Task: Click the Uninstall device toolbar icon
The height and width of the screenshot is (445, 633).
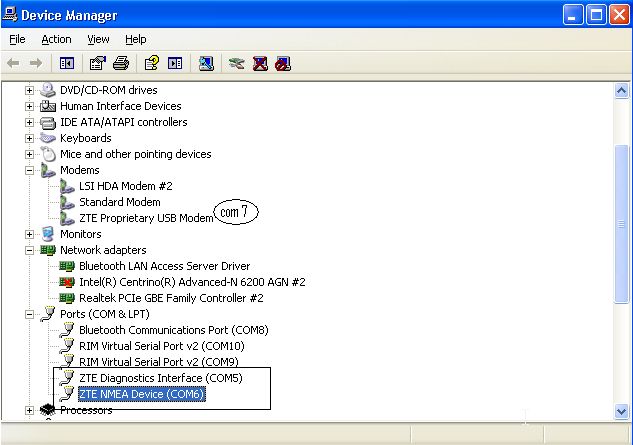Action: click(x=260, y=64)
